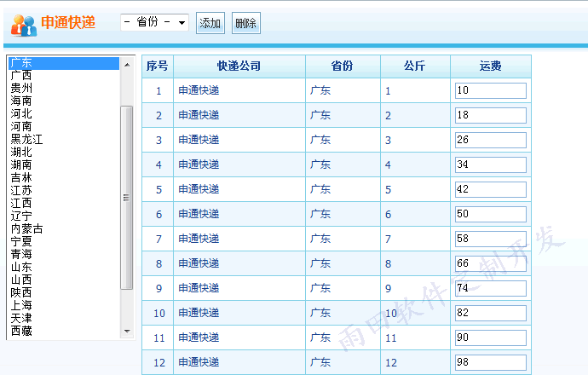Select 黑龙江 in the province list
The height and width of the screenshot is (375, 588).
(64, 139)
